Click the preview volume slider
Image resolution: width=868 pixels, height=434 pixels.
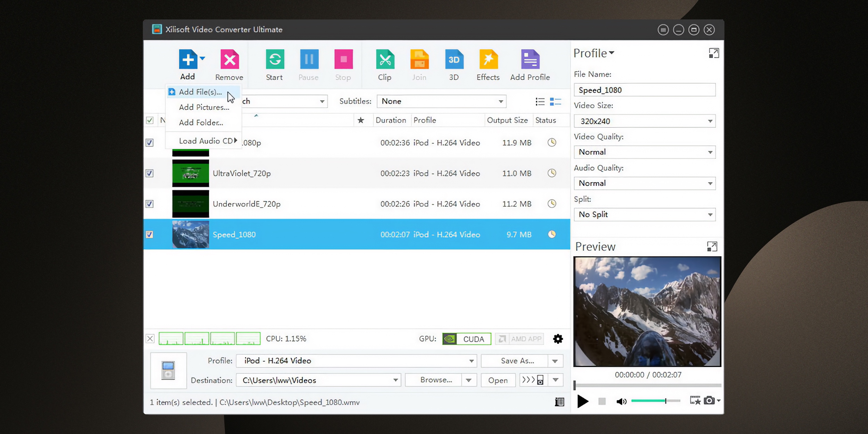click(656, 401)
